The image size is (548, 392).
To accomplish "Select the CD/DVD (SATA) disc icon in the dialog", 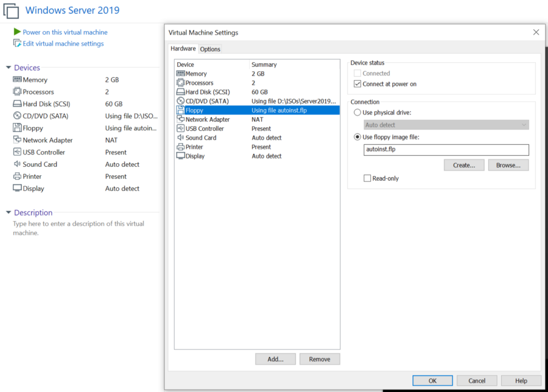I will click(180, 101).
